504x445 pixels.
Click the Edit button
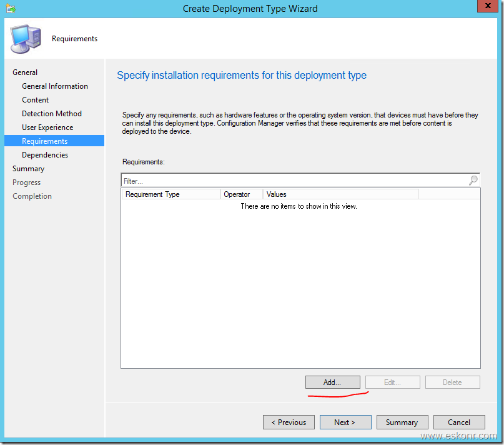point(392,382)
